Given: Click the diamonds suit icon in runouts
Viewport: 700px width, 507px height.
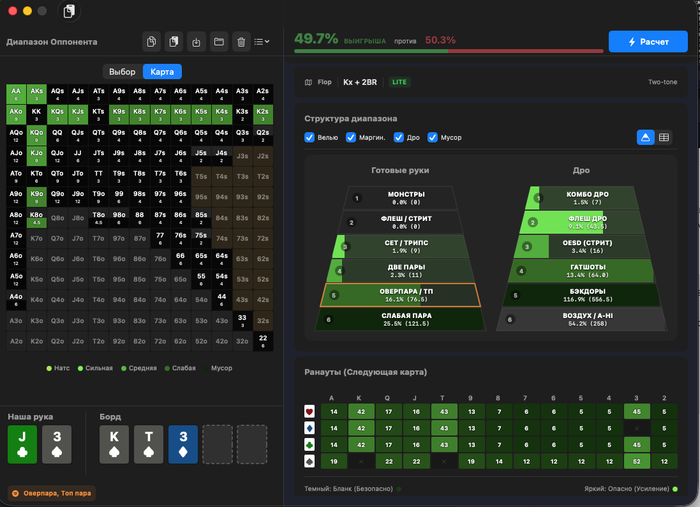Looking at the screenshot, I should coord(309,428).
